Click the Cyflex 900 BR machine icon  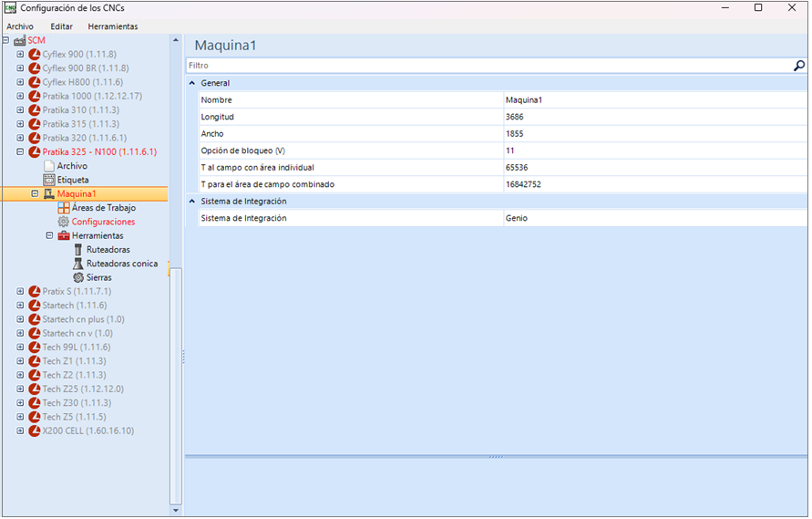[x=35, y=67]
